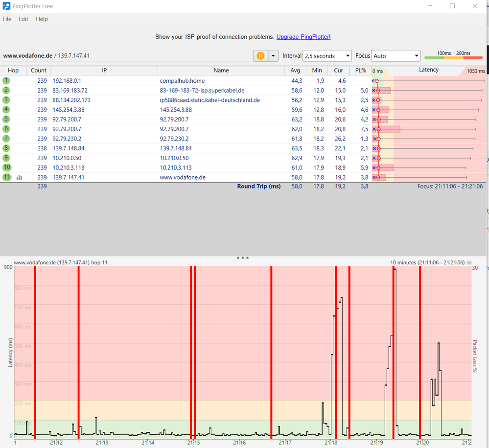Click hop 6 latency bar in graph column
This screenshot has height=448, width=489.
coord(386,129)
